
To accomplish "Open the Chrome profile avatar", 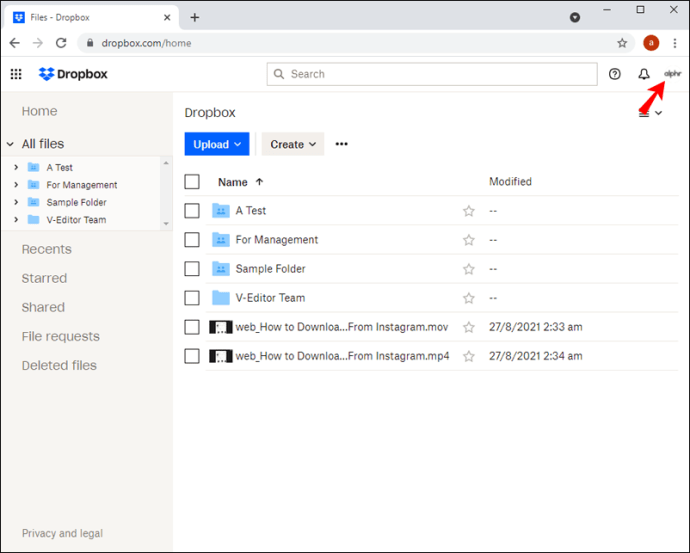I will pos(651,43).
